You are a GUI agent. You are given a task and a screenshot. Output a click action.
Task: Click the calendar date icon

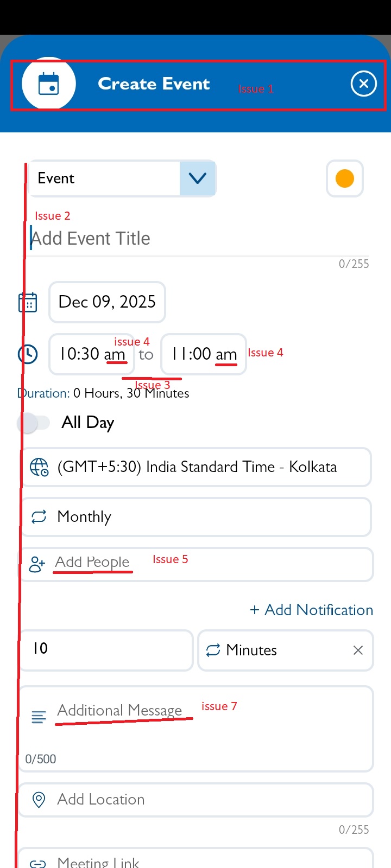(28, 302)
